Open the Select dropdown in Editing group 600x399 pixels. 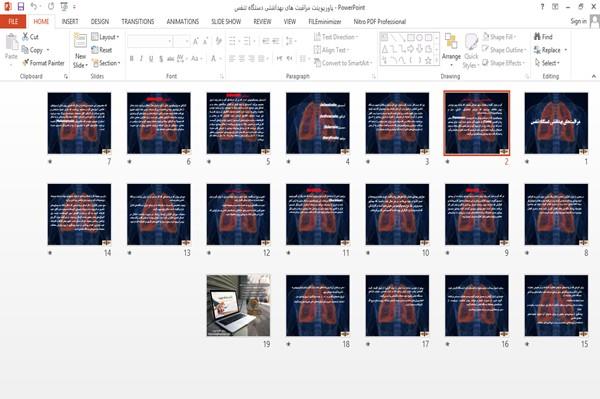point(547,63)
